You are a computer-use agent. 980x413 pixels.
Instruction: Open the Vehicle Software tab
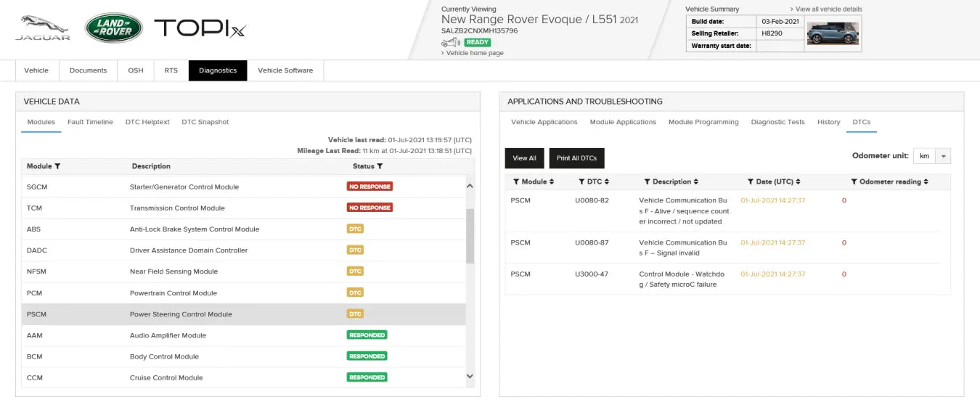coord(285,70)
